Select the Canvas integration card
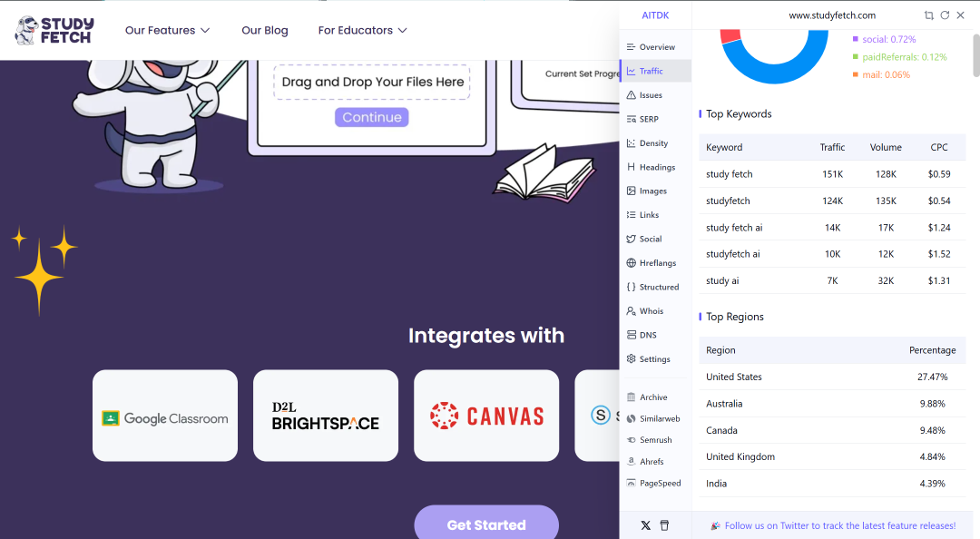The height and width of the screenshot is (539, 980). [x=486, y=416]
